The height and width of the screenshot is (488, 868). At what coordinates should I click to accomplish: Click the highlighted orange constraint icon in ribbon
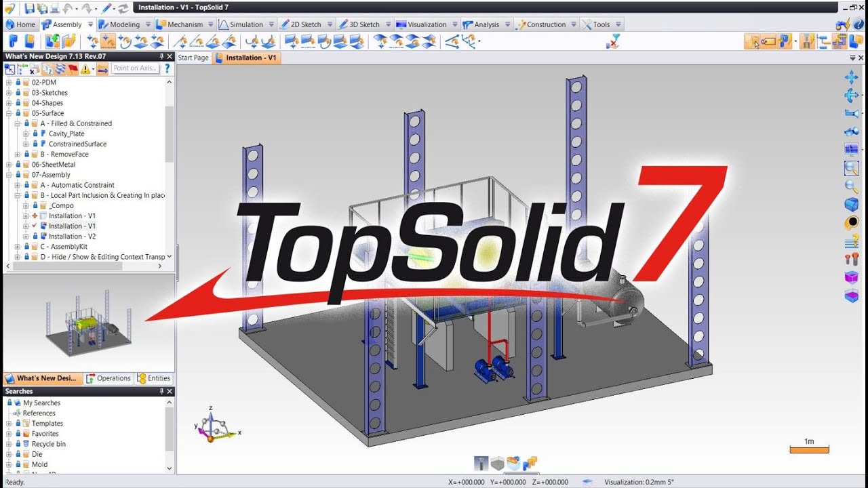(108, 41)
